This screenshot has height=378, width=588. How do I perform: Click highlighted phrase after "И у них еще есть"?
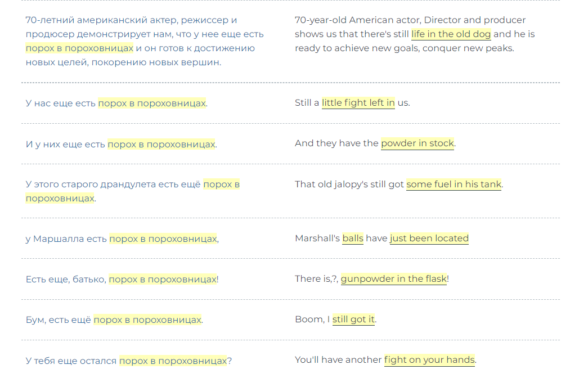click(x=161, y=145)
